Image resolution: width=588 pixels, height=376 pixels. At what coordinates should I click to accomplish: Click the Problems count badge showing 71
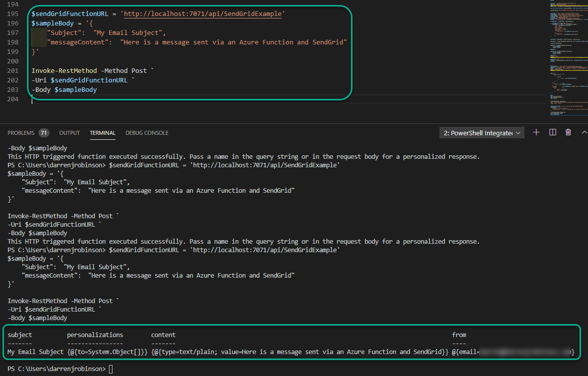pyautogui.click(x=43, y=132)
